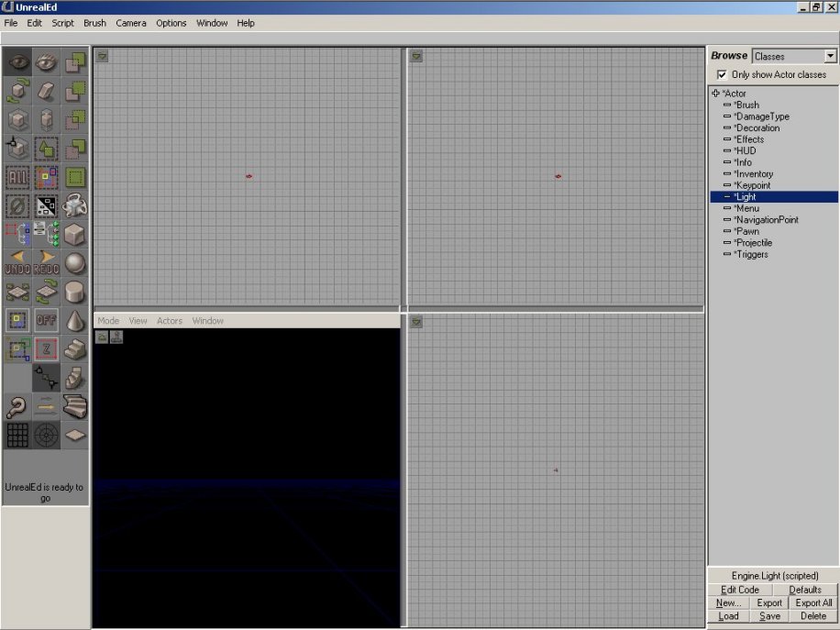
Task: Open the File menu
Action: 11,23
